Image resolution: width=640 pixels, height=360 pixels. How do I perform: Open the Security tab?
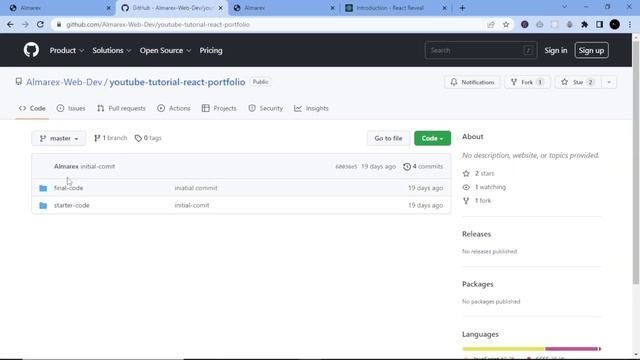[266, 108]
